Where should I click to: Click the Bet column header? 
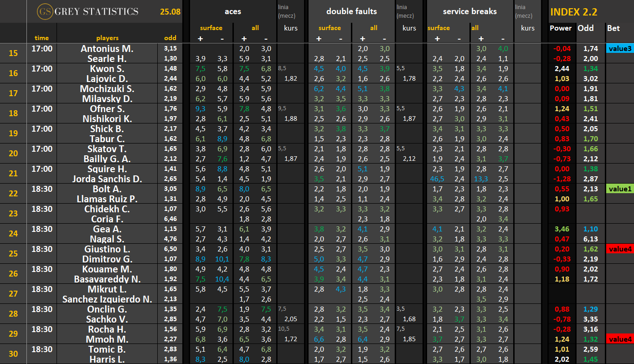(613, 28)
